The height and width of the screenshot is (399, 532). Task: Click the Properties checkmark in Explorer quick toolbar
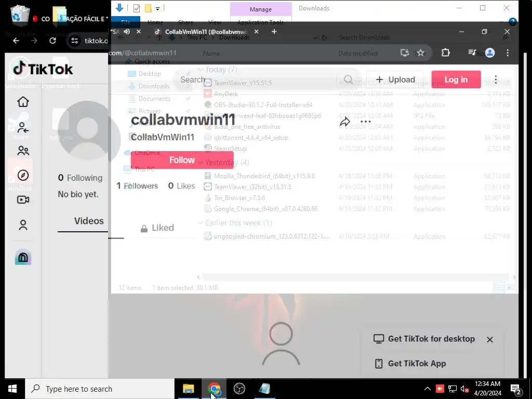(x=137, y=8)
